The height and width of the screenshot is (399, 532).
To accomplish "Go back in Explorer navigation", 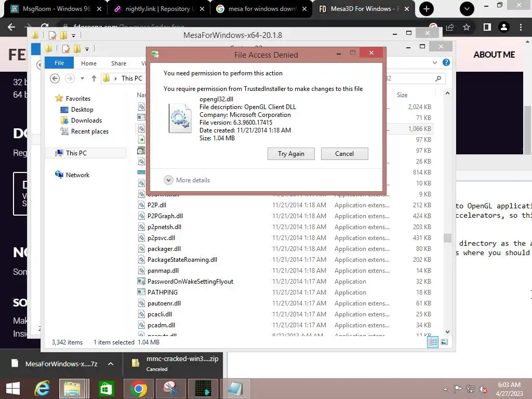I will click(55, 78).
